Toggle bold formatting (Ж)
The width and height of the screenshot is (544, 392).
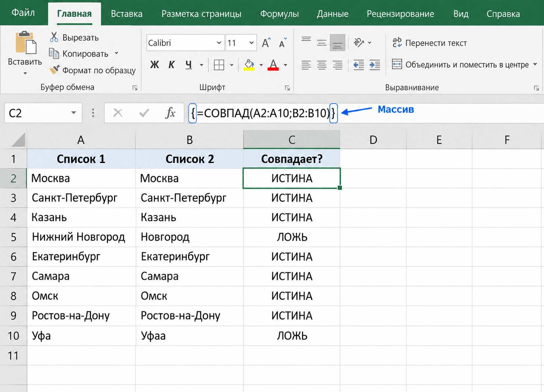[155, 65]
